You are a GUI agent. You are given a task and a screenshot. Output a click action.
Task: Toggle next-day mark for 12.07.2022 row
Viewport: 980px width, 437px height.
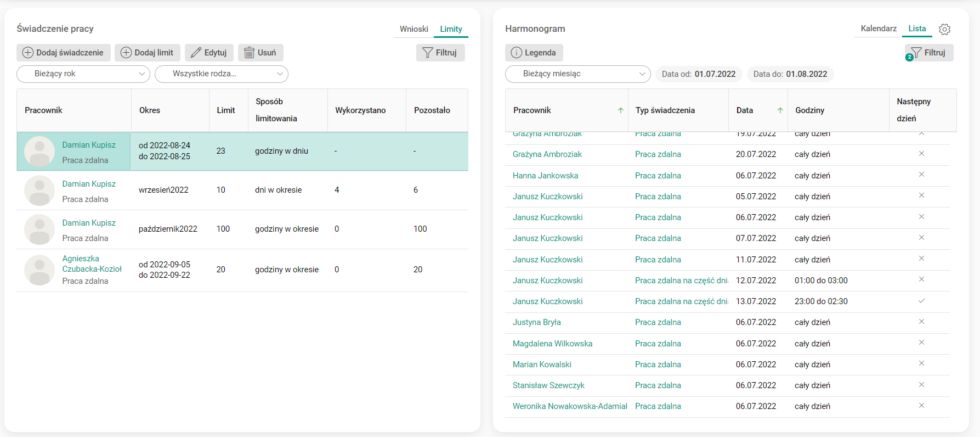click(921, 279)
